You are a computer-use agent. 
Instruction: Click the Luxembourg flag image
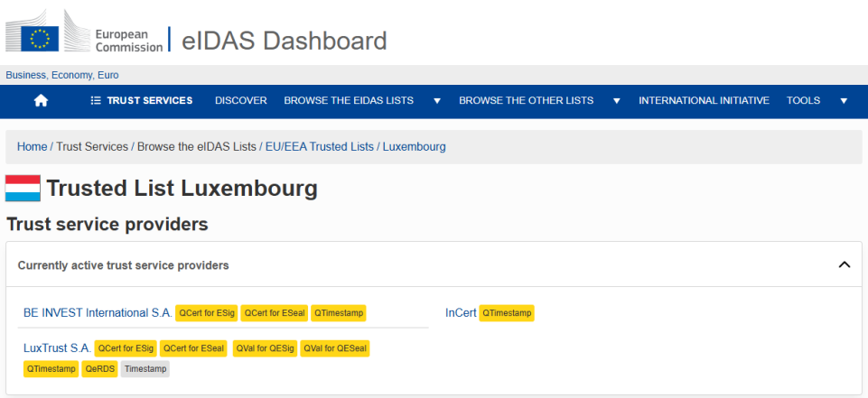click(23, 189)
